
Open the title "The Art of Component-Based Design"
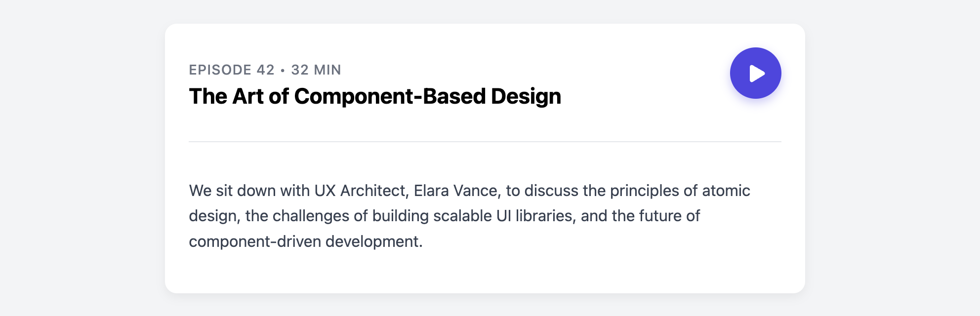(375, 96)
